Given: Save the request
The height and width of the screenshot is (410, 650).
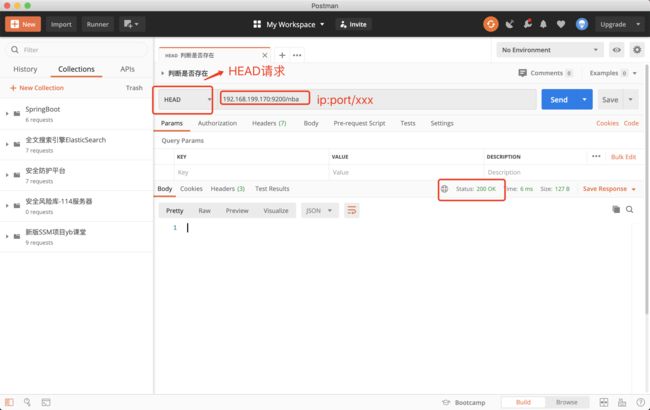Looking at the screenshot, I should (x=610, y=99).
